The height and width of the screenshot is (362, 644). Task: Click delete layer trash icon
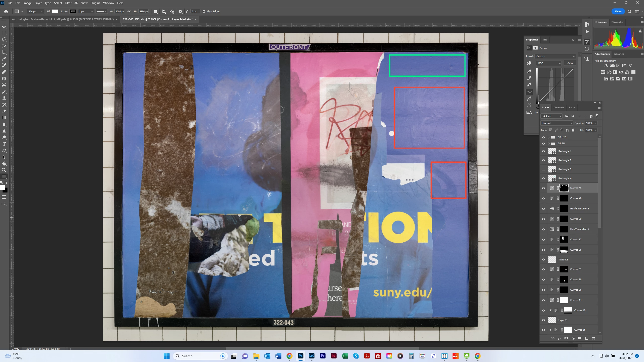(593, 338)
